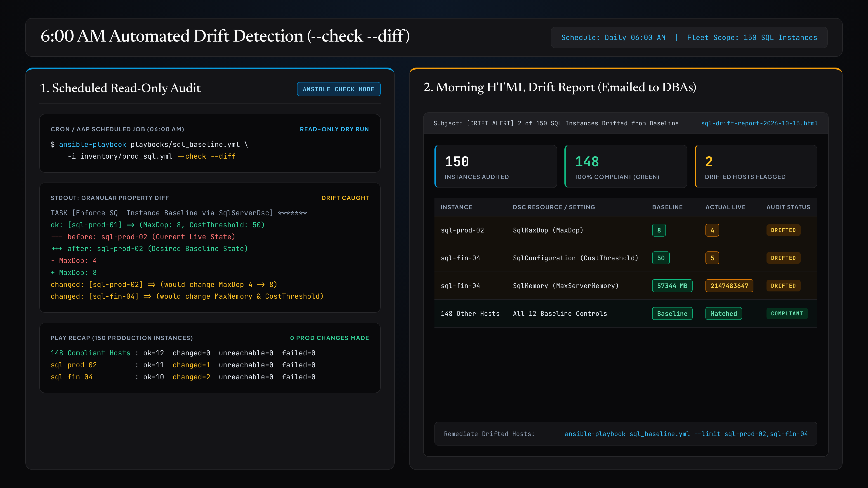Click changed=2 in sql-fin-04 recap
The image size is (868, 488).
(191, 377)
